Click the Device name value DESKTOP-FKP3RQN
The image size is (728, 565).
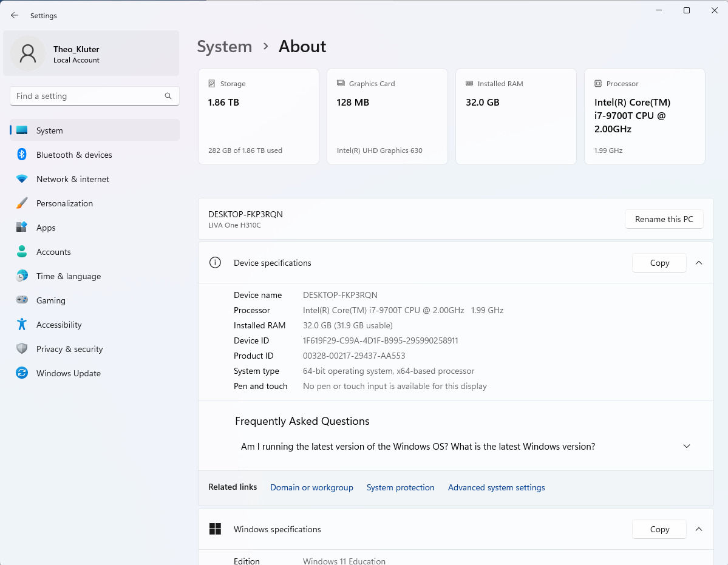click(x=340, y=295)
